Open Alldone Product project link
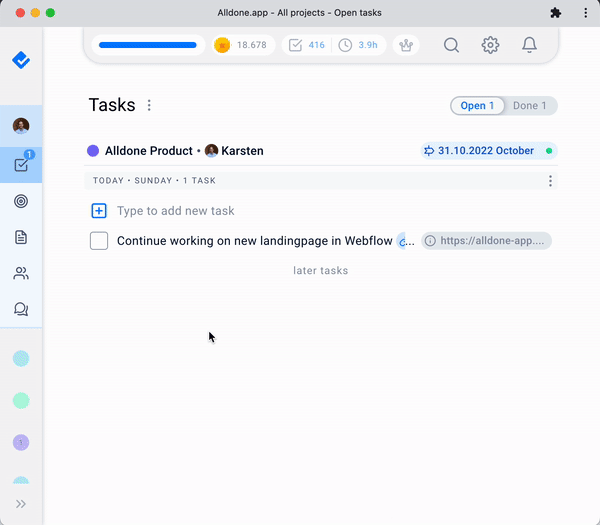600x525 pixels. [149, 151]
